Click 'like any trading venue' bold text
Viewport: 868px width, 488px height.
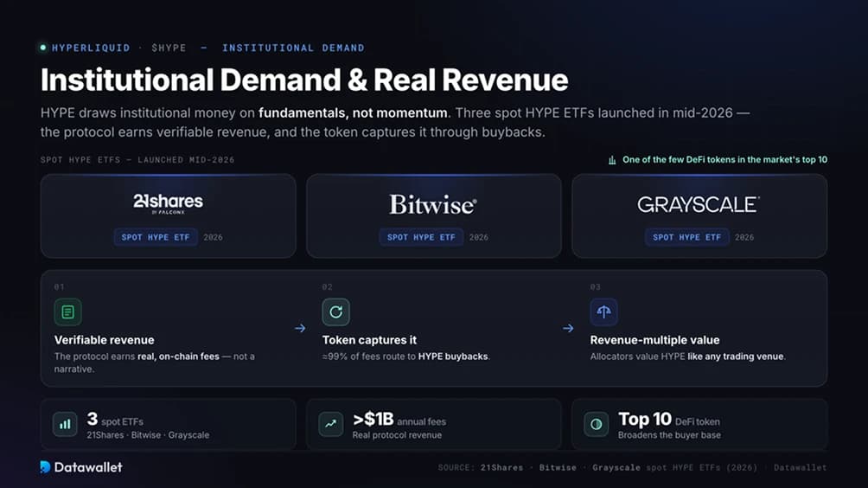coord(736,356)
